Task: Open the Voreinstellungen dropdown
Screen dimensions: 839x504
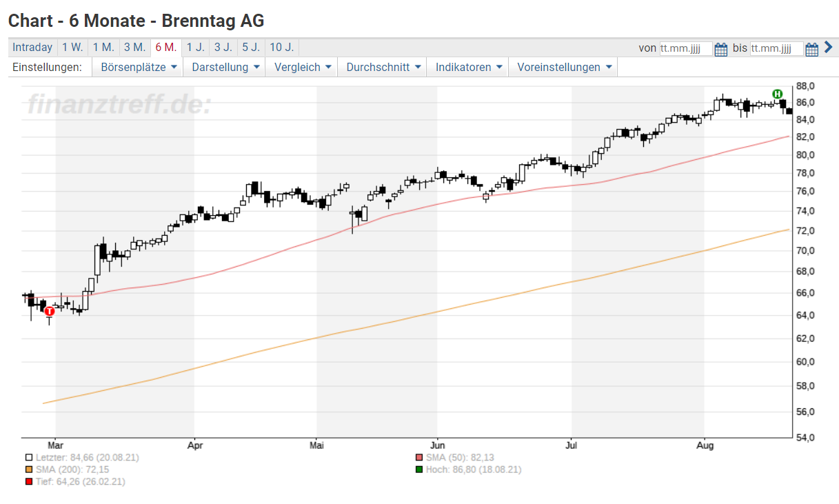Action: 564,67
